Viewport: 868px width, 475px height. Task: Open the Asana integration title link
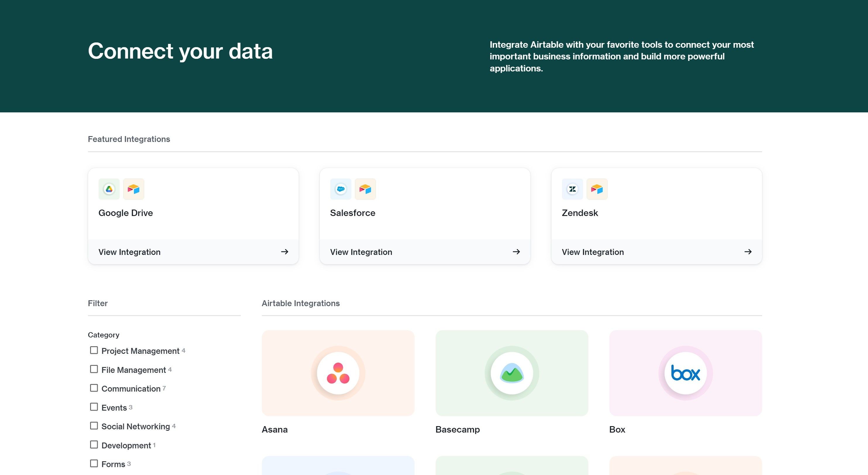coord(275,429)
